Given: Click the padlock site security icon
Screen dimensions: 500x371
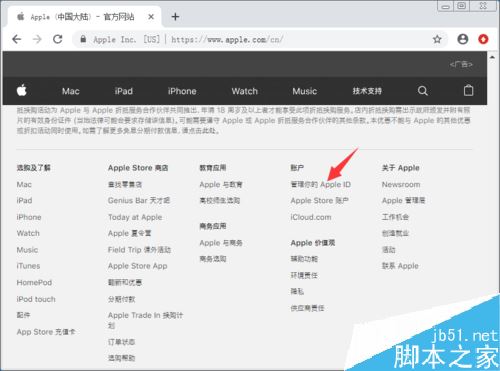Looking at the screenshot, I should point(83,39).
